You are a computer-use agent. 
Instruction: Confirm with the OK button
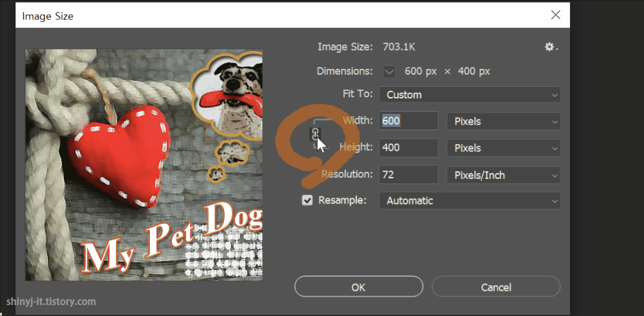[359, 286]
